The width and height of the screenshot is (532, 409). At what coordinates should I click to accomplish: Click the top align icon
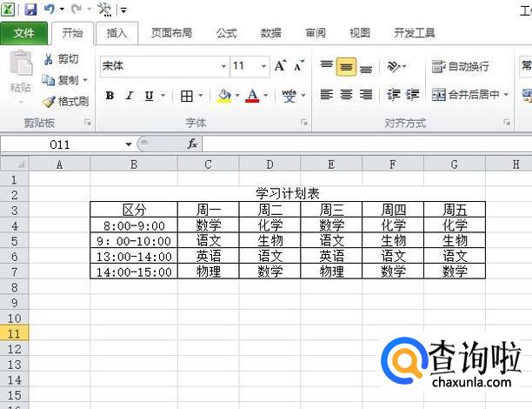326,66
